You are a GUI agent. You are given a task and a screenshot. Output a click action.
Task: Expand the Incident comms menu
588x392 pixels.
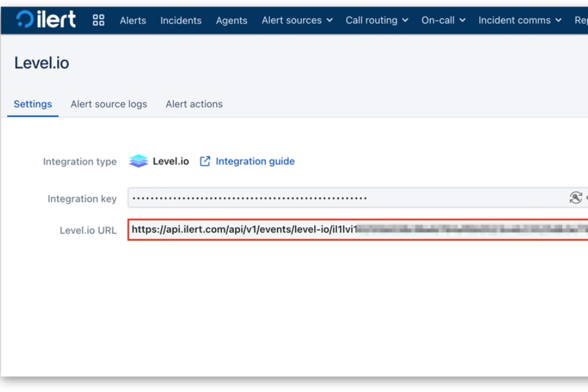coord(520,20)
